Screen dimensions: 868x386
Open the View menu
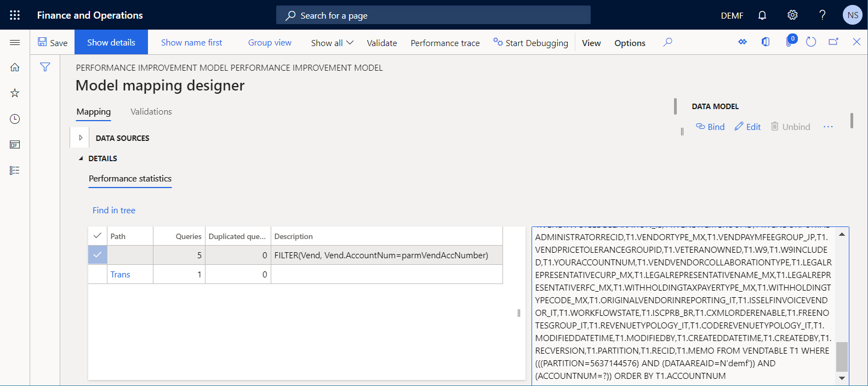(x=591, y=43)
